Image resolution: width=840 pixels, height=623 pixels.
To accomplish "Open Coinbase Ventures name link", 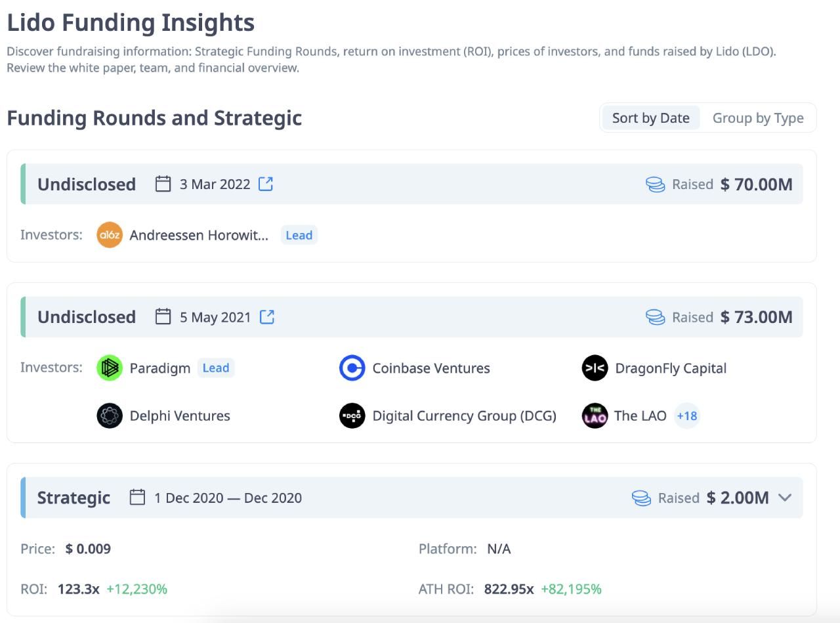I will click(x=431, y=368).
